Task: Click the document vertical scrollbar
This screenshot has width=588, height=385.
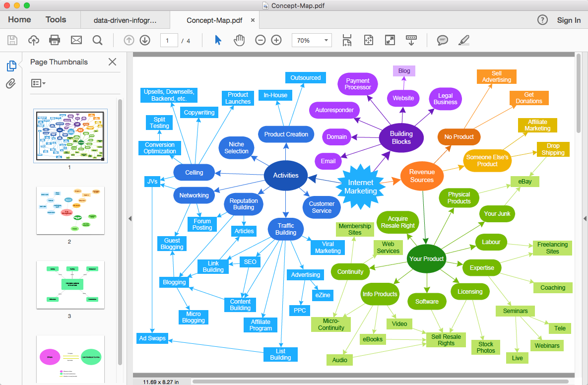Action: (x=578, y=93)
